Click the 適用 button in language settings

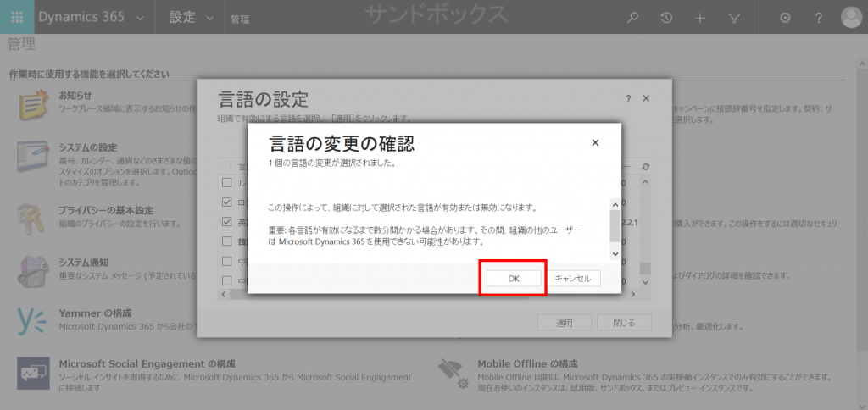pos(564,323)
